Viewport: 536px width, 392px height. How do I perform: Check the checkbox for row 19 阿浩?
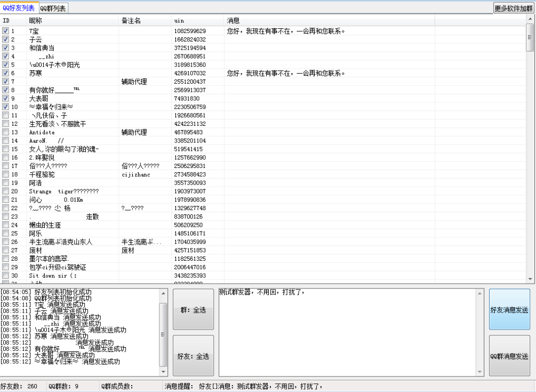pyautogui.click(x=5, y=182)
